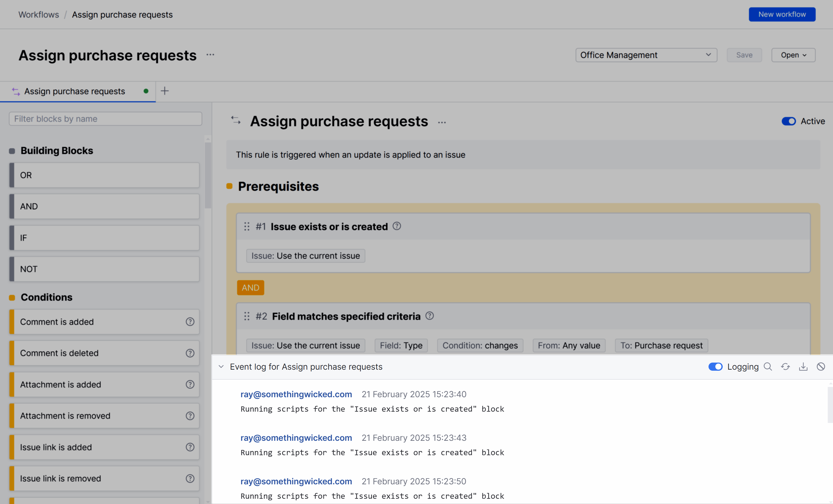Click the search icon in event log
Screen dimensions: 833x504
pos(768,367)
